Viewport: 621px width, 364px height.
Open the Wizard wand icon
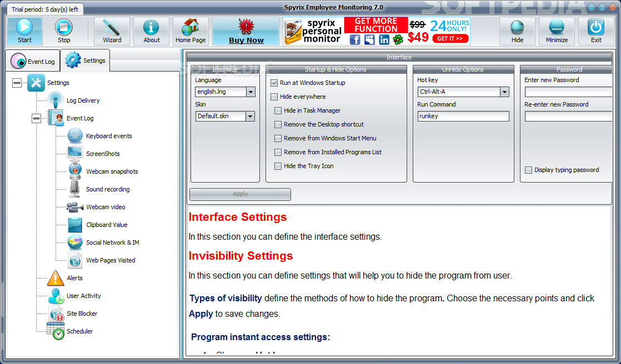[112, 27]
